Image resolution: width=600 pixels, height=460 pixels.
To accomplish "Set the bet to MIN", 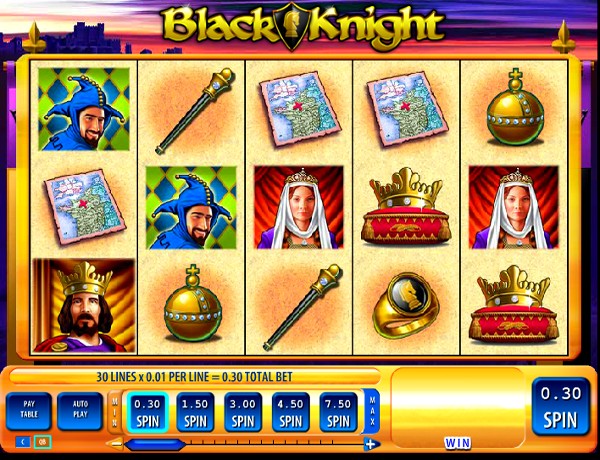I will pyautogui.click(x=115, y=412).
